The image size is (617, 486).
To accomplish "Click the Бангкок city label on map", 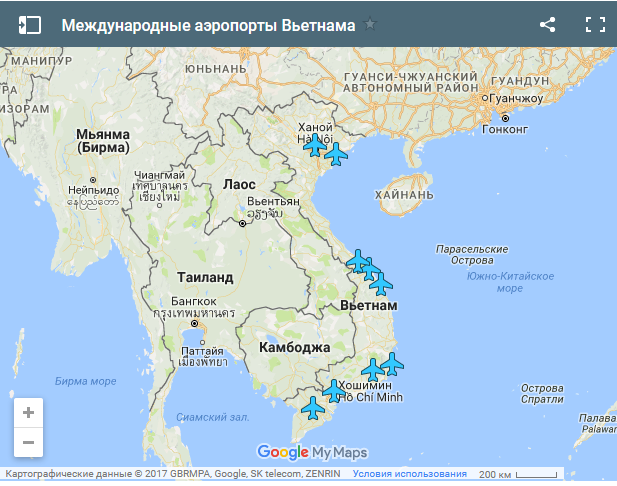I will pos(194,300).
